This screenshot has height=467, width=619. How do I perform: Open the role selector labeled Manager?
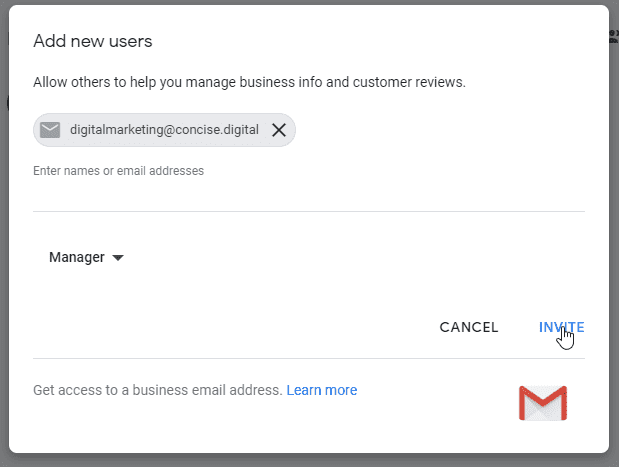(x=78, y=257)
